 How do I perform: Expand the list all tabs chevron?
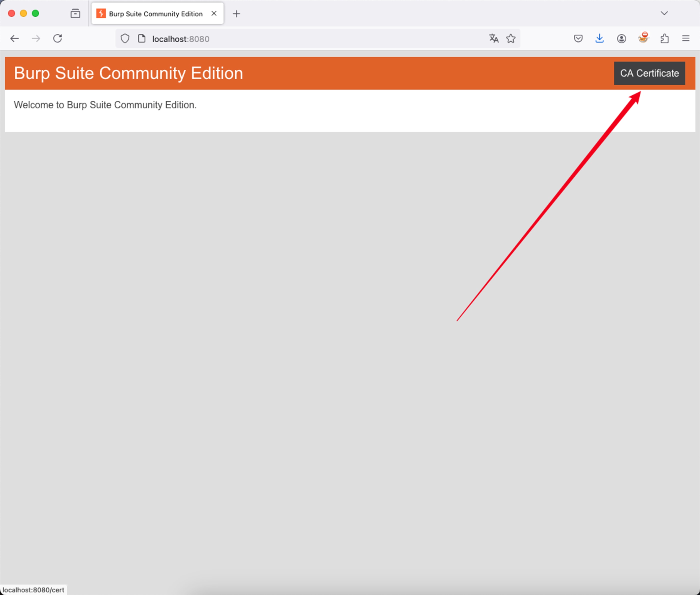(664, 13)
